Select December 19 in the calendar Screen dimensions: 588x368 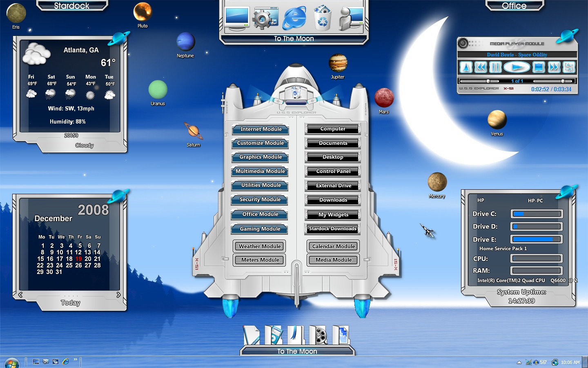click(78, 259)
